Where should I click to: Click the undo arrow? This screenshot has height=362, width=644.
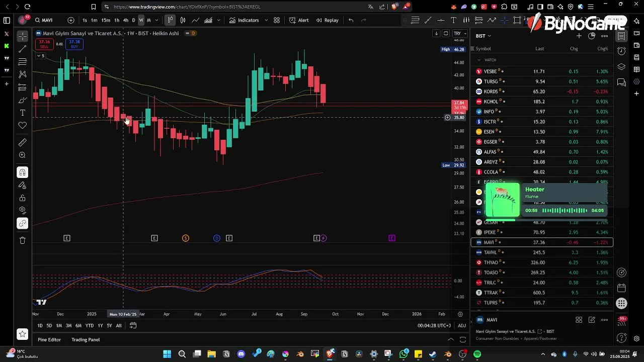[351, 20]
